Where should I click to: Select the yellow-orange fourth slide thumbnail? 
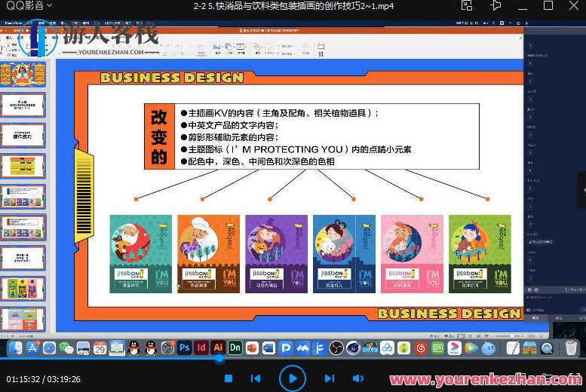23,166
